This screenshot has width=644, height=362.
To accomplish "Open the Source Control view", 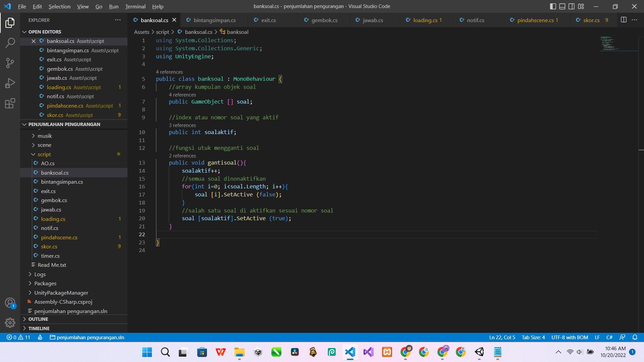I will tap(10, 63).
